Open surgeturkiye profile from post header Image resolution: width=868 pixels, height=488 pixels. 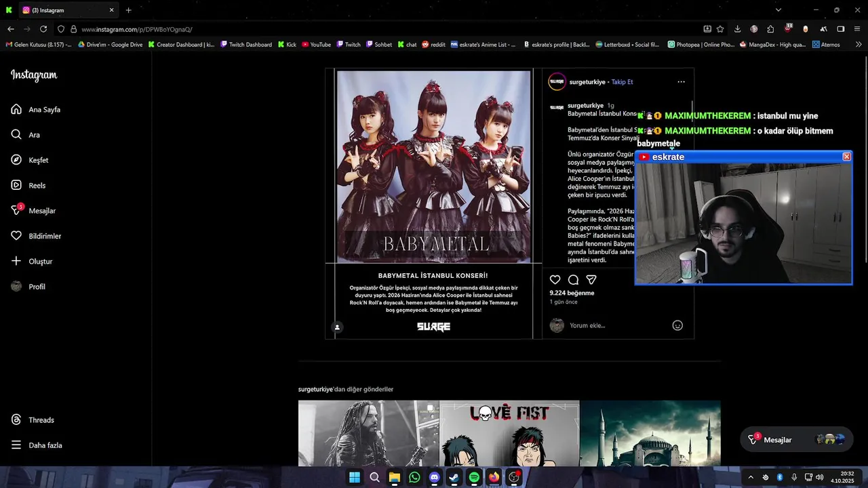click(587, 82)
